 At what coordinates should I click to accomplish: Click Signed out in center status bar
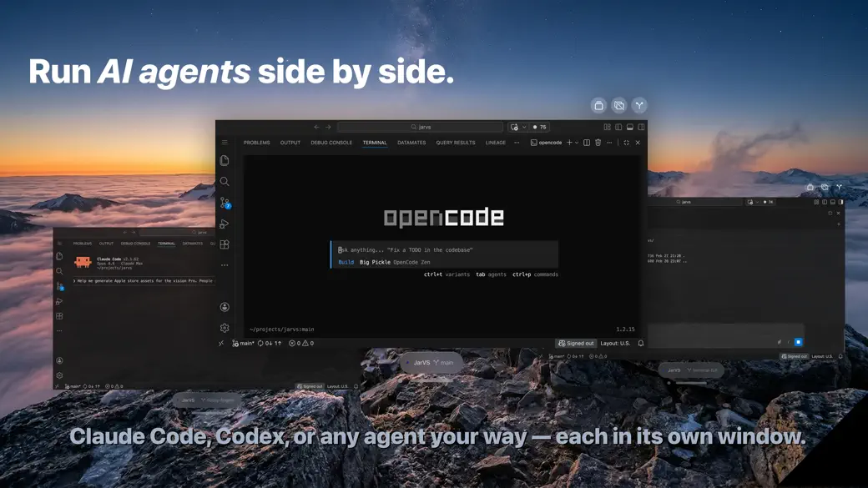tap(576, 343)
